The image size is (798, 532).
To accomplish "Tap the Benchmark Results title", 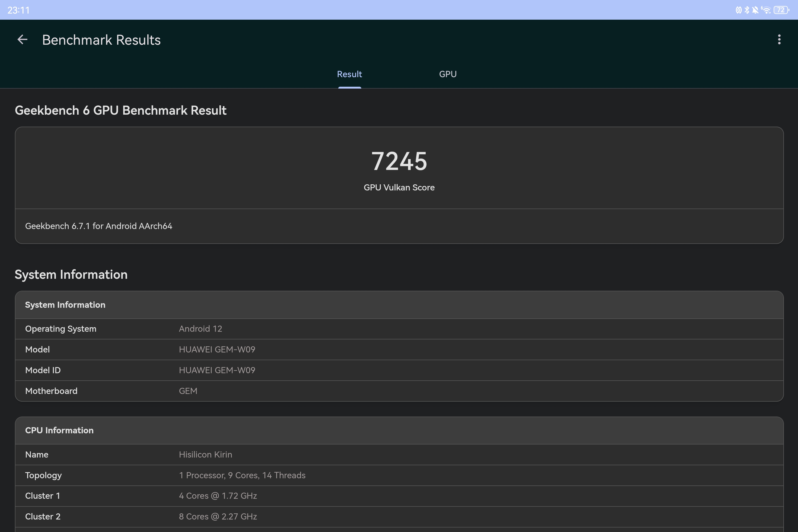I will tap(101, 40).
